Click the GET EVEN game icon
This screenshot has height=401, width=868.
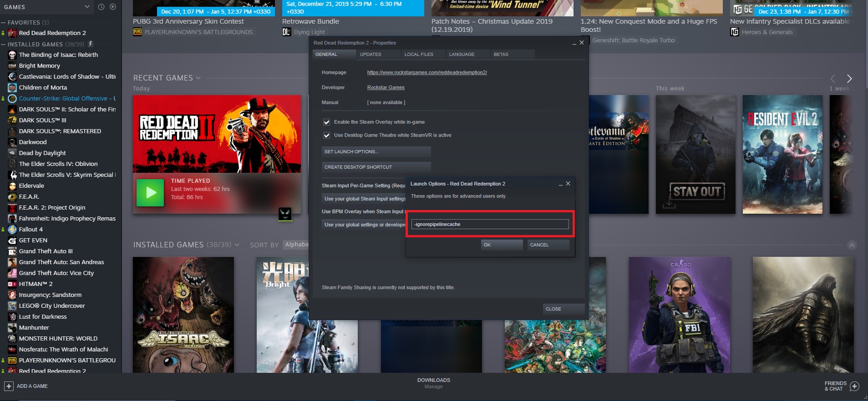pos(12,241)
